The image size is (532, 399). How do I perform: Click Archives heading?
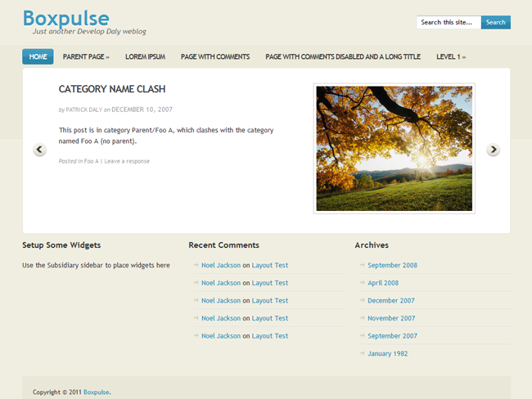pos(372,244)
